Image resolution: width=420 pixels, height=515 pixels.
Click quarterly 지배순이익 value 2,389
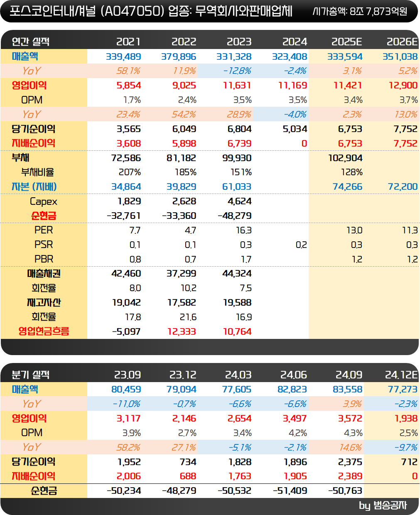tap(350, 476)
